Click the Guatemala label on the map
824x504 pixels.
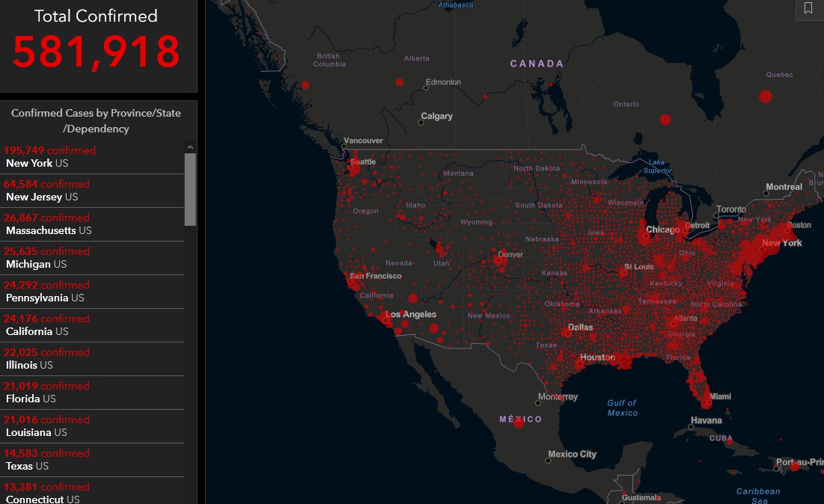click(x=641, y=497)
